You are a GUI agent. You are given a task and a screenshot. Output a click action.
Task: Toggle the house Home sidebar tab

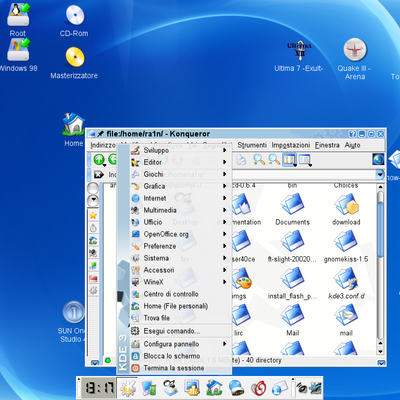click(93, 240)
